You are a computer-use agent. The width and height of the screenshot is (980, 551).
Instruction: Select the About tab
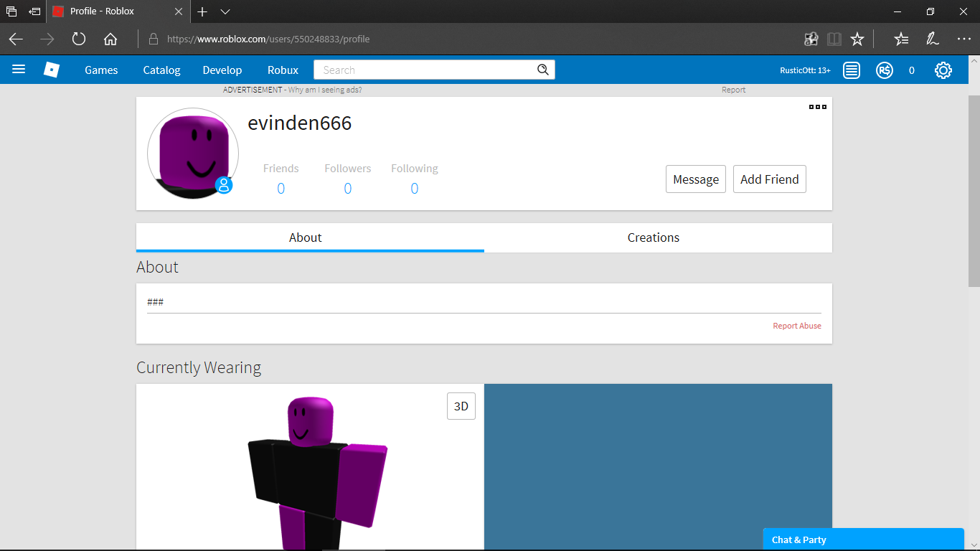(x=306, y=237)
